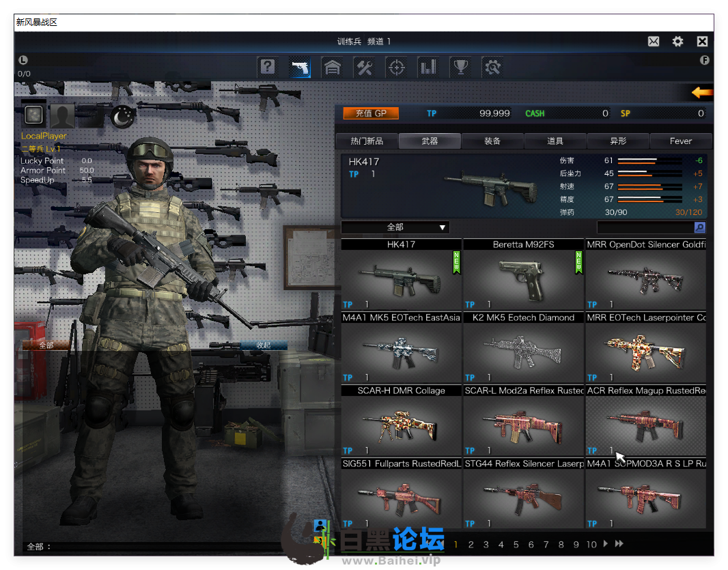Open the cog options icon near close button

pos(678,42)
